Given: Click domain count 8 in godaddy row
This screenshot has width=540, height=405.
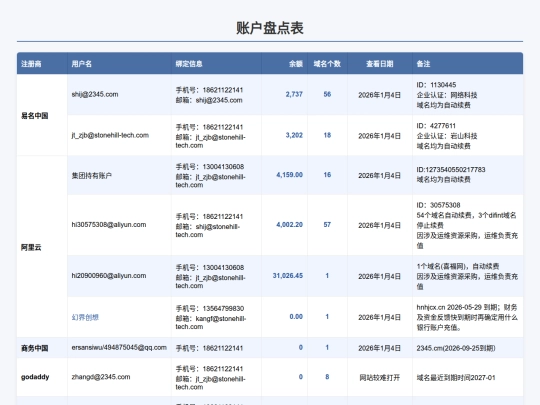Looking at the screenshot, I should pyautogui.click(x=327, y=377).
